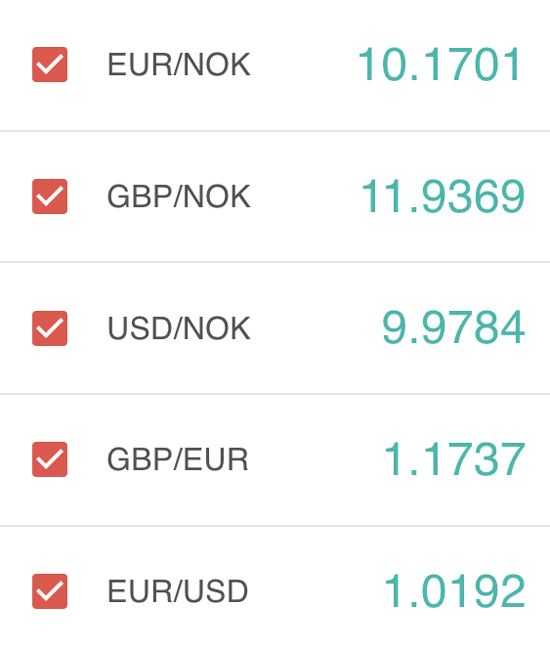Disable the USD/NOK checkbox
This screenshot has width=550, height=650.
pyautogui.click(x=50, y=328)
